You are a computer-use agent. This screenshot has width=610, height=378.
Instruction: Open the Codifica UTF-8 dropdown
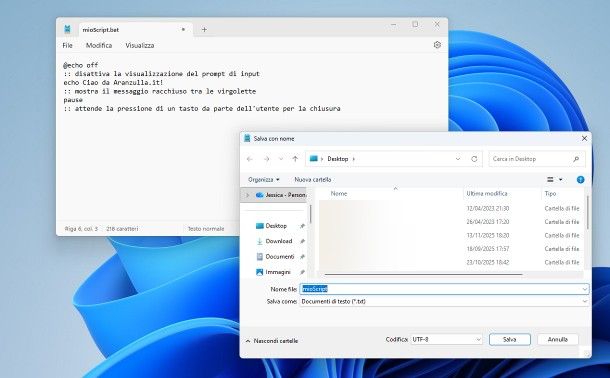(x=447, y=340)
